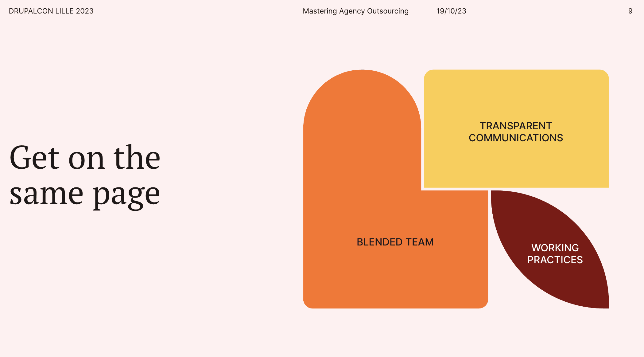The image size is (644, 357).
Task: Select the word TRANSPARENT in yellow box
Action: (x=516, y=126)
